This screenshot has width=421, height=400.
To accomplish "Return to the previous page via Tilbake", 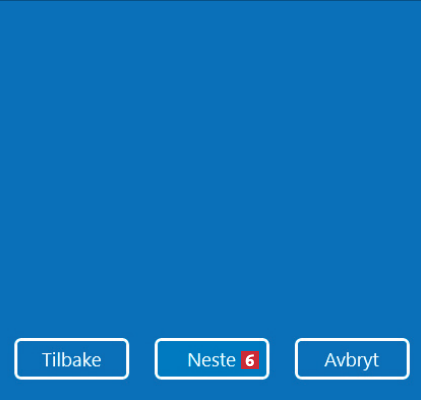I will coord(72,359).
